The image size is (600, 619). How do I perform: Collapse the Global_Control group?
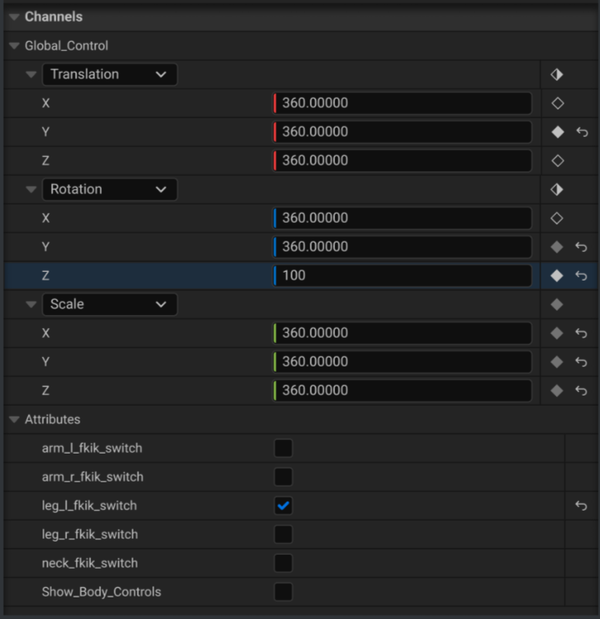(13, 46)
